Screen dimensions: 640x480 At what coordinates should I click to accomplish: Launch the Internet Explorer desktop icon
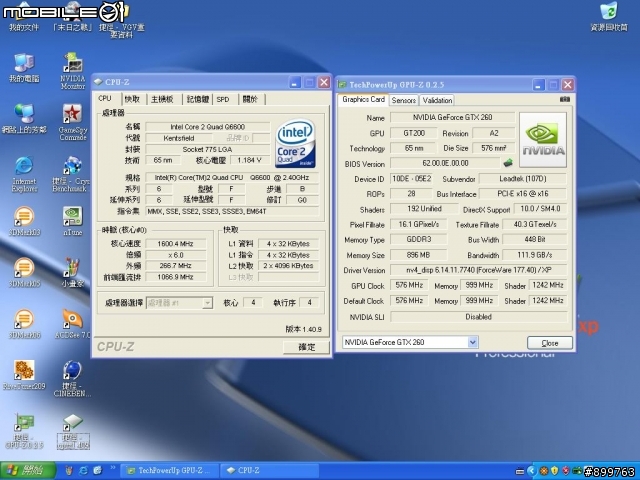[24, 174]
